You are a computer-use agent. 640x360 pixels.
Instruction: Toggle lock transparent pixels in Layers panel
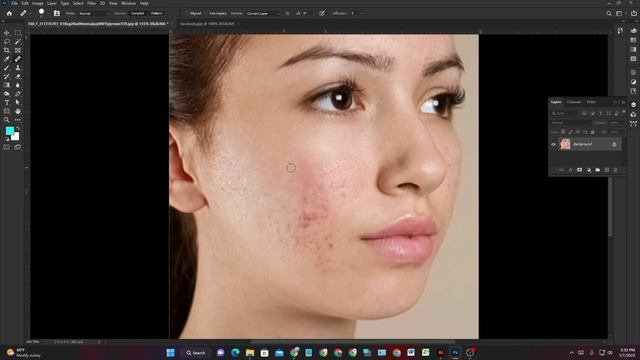563,132
